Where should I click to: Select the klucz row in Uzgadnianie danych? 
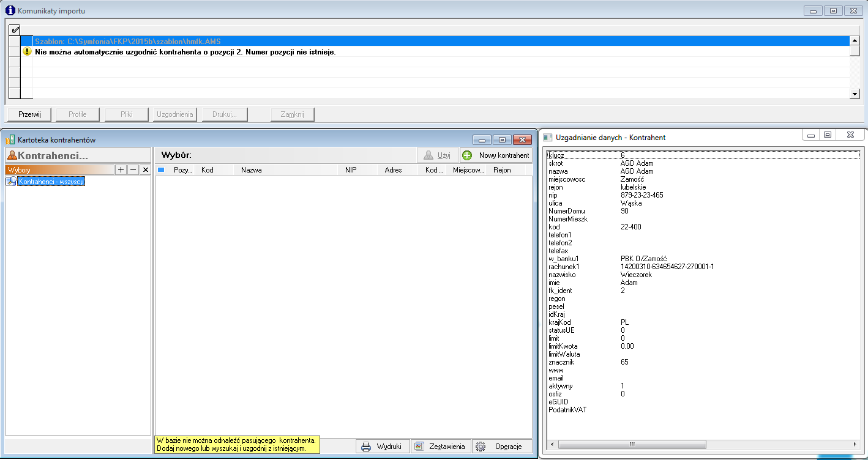(703, 155)
